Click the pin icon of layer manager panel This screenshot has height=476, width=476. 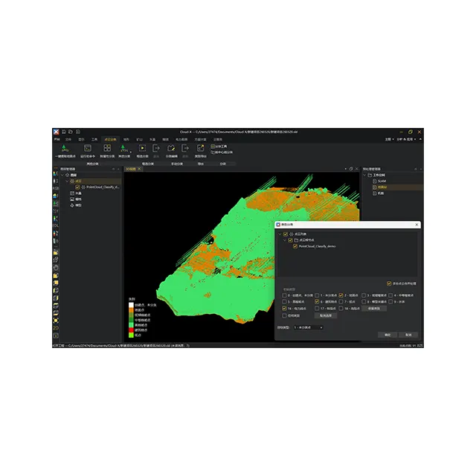tap(114, 169)
